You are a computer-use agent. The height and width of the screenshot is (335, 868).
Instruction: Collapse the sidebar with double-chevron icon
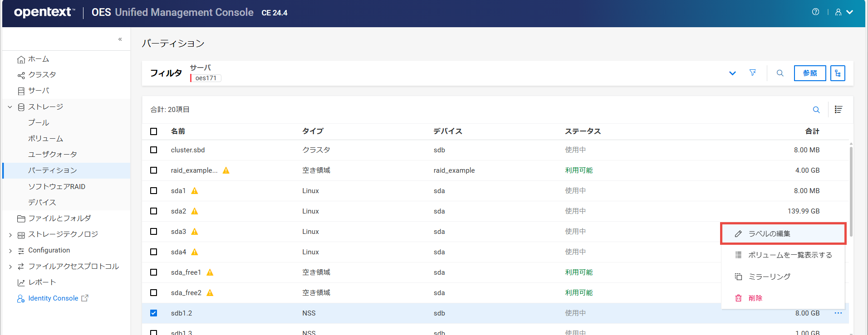tap(120, 39)
